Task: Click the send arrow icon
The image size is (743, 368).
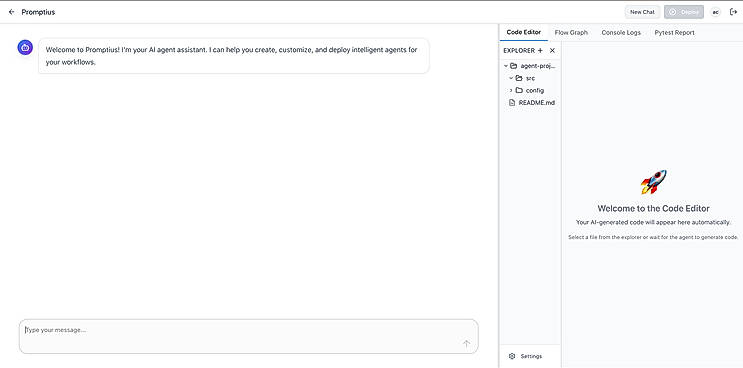Action: tap(466, 344)
